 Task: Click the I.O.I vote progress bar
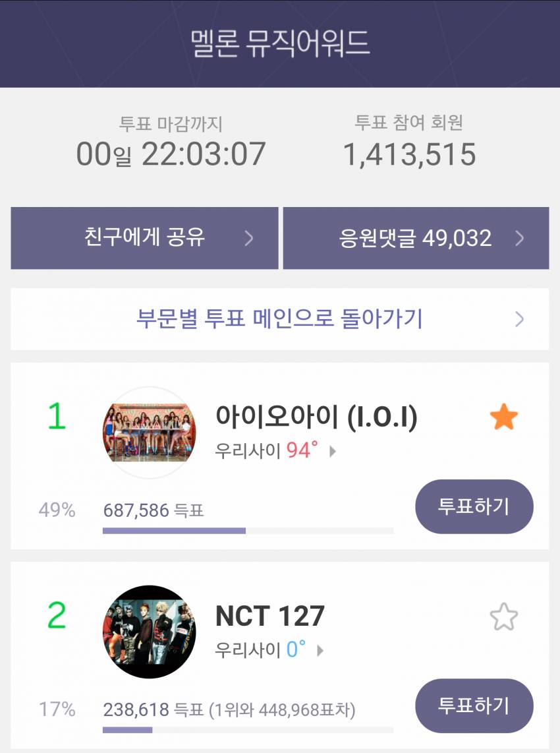coord(248,530)
